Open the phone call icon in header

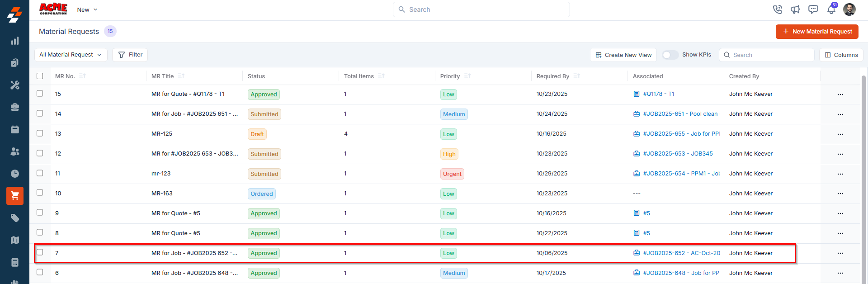778,9
